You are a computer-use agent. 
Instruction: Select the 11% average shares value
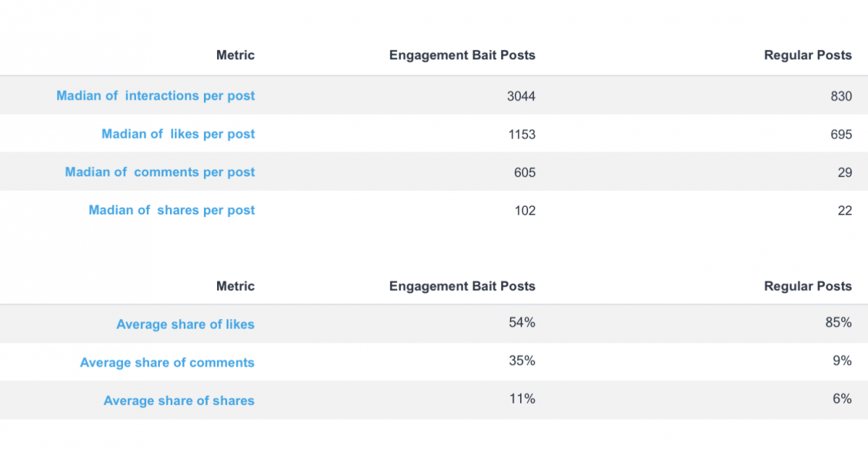click(x=522, y=398)
